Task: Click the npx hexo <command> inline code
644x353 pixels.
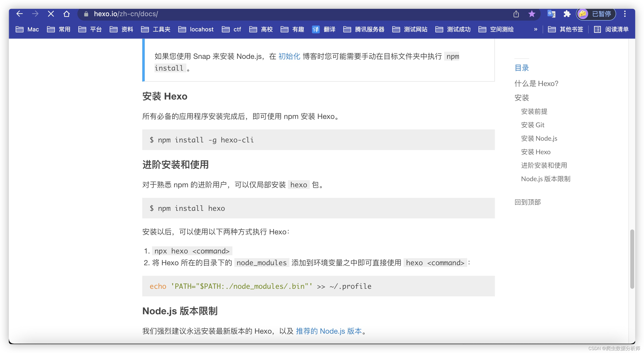Action: [x=192, y=251]
